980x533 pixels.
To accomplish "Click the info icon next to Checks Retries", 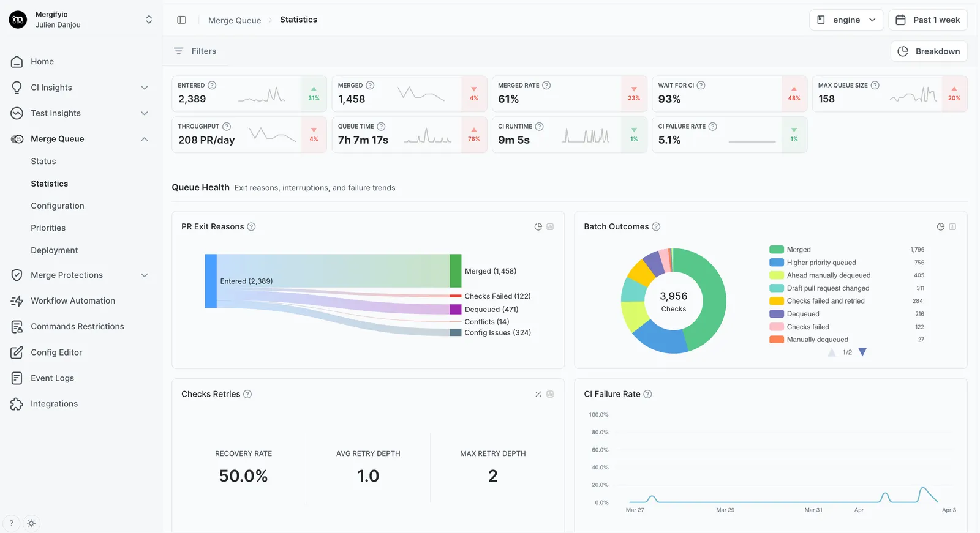I will 247,394.
